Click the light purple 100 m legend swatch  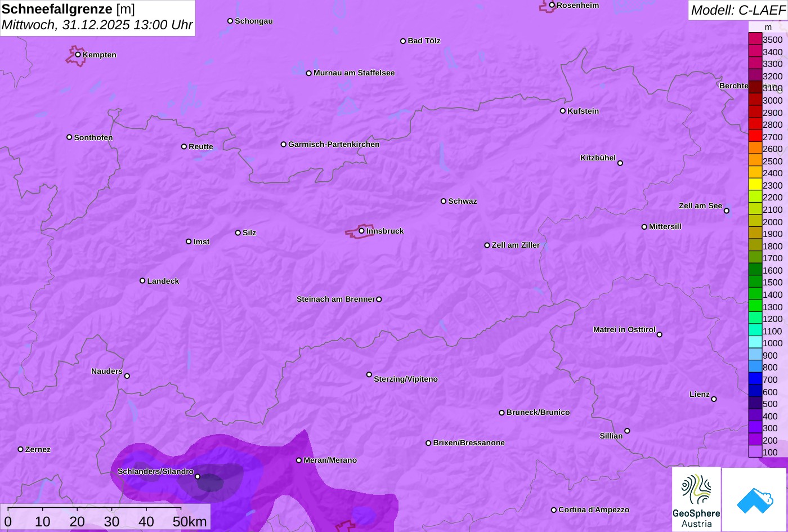755,451
